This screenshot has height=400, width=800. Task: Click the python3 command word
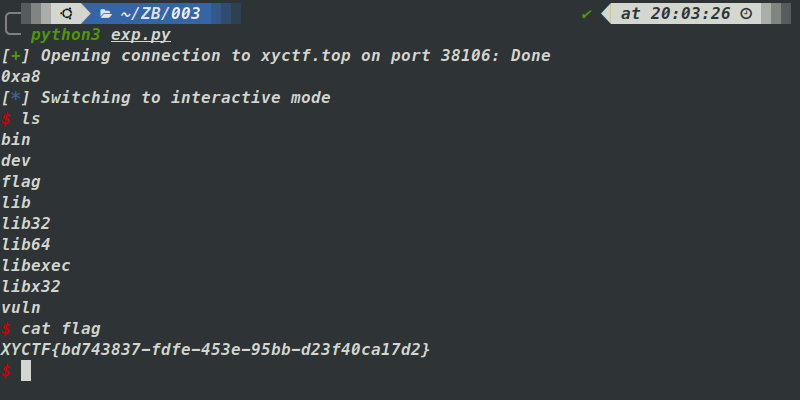pyautogui.click(x=66, y=34)
